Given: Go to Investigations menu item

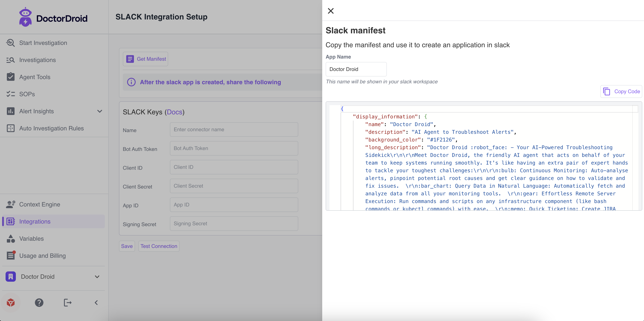Looking at the screenshot, I should coord(37,60).
